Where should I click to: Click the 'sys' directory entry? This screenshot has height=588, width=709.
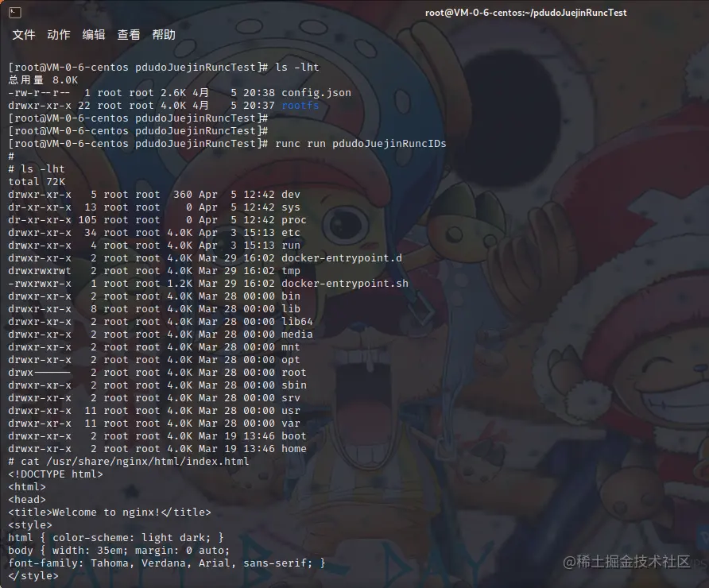click(291, 207)
